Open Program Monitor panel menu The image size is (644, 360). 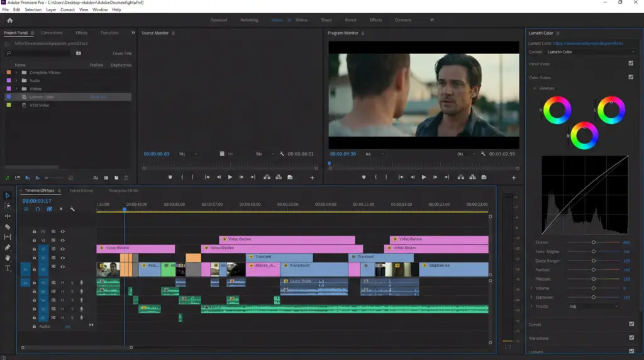coord(363,33)
